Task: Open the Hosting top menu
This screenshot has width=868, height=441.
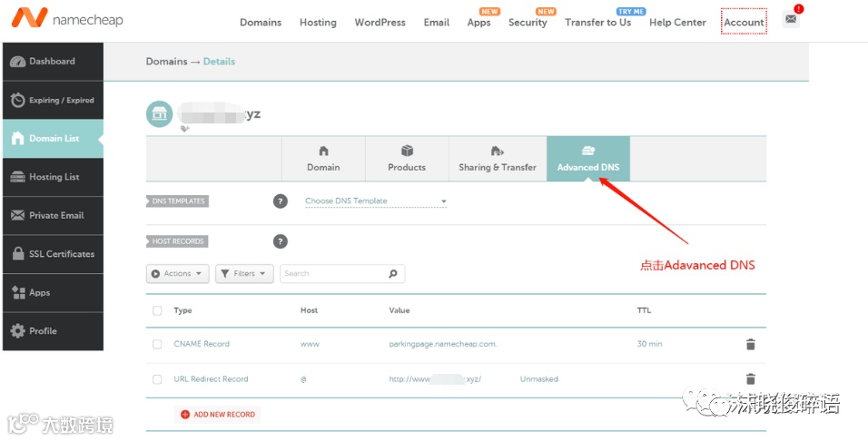Action: click(x=319, y=23)
